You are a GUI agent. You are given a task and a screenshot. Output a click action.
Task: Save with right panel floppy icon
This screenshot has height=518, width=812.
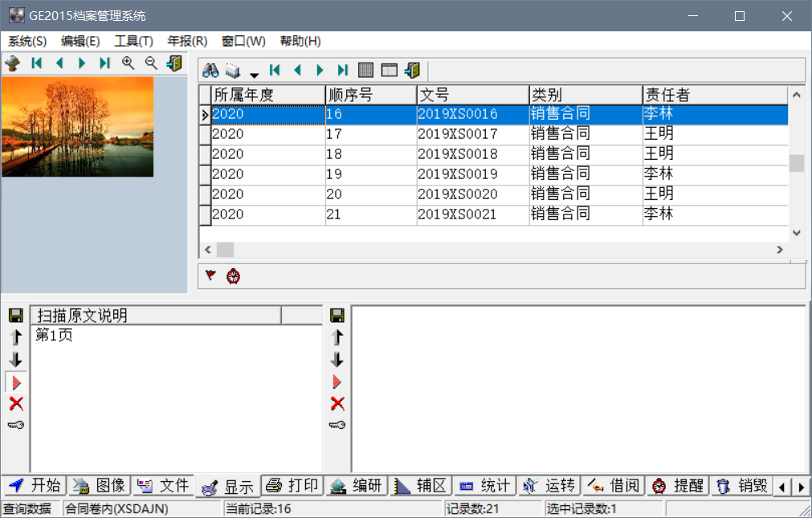point(337,316)
